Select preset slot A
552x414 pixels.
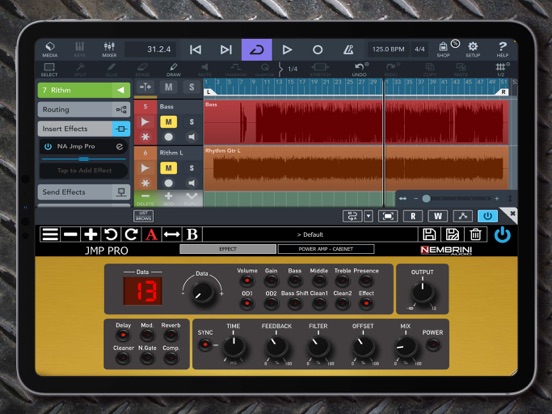[151, 234]
